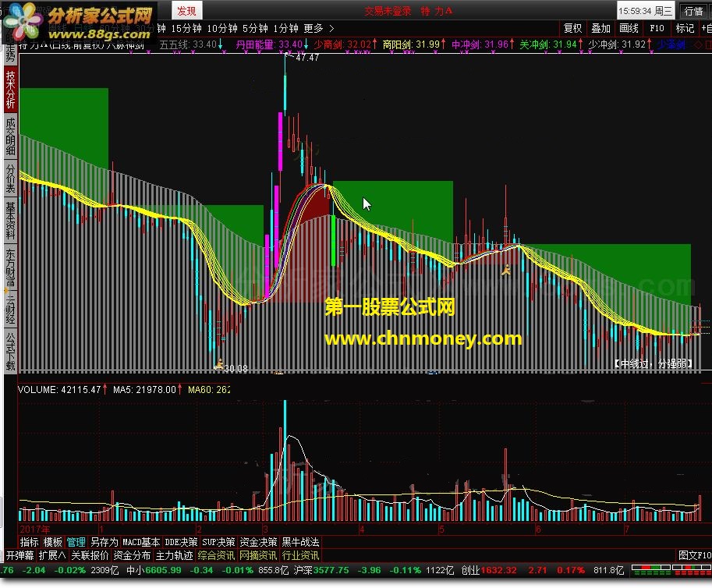The width and height of the screenshot is (712, 588).
Task: Select the 黑牛战法 indicator tab
Action: click(300, 542)
